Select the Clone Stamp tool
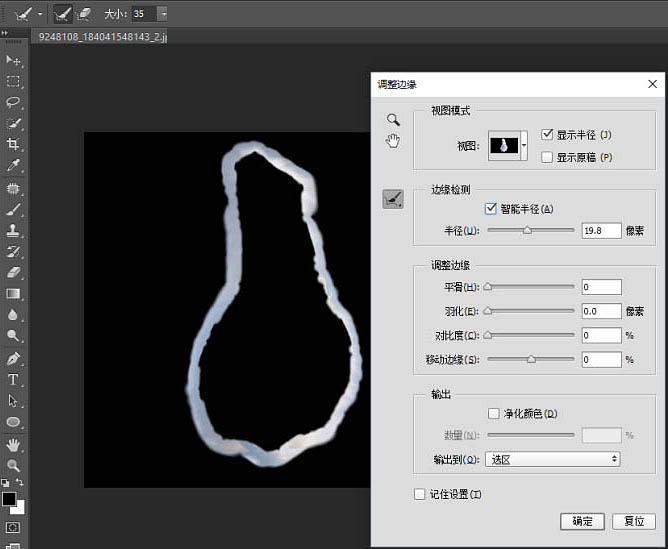This screenshot has height=549, width=668. coord(14,230)
